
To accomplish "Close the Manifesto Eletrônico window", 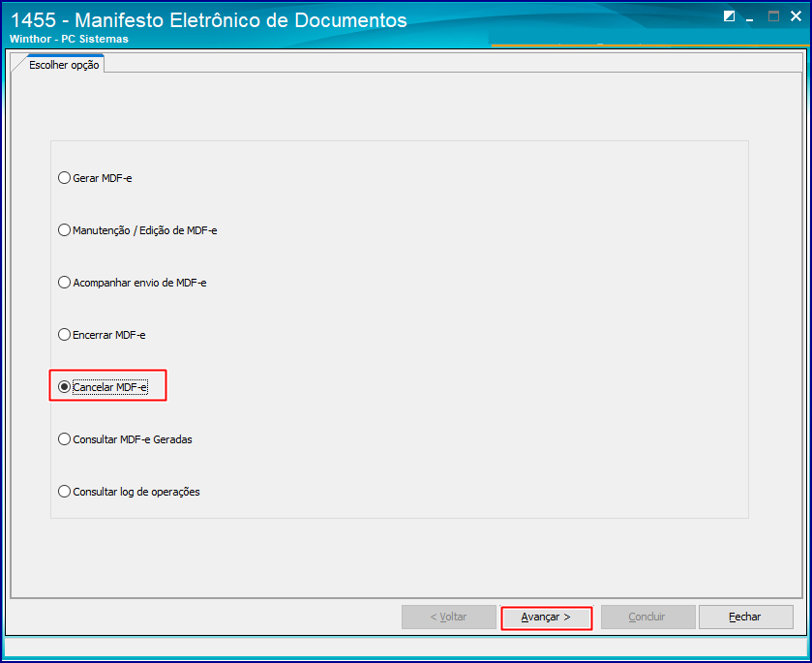I will tap(796, 16).
